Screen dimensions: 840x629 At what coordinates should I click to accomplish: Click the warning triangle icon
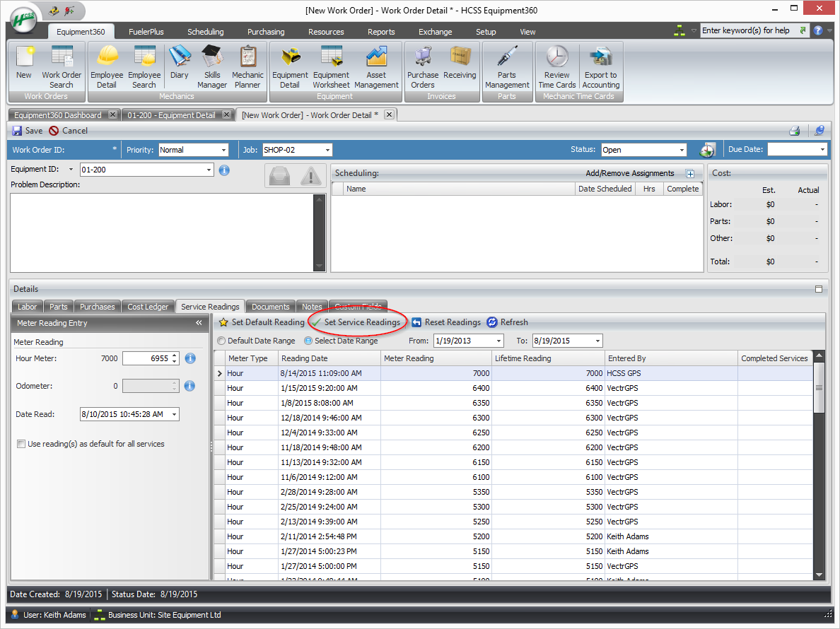pyautogui.click(x=310, y=175)
